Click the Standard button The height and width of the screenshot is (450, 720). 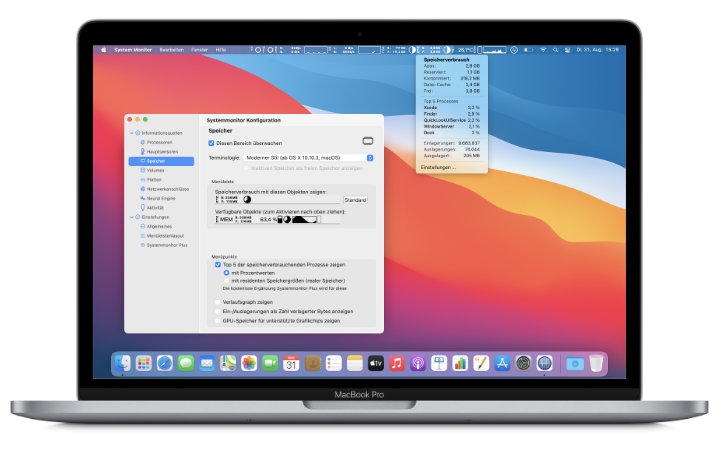355,200
